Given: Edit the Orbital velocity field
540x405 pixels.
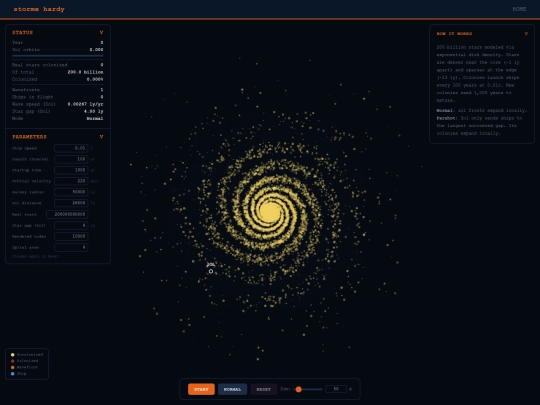Looking at the screenshot, I should 71,181.
